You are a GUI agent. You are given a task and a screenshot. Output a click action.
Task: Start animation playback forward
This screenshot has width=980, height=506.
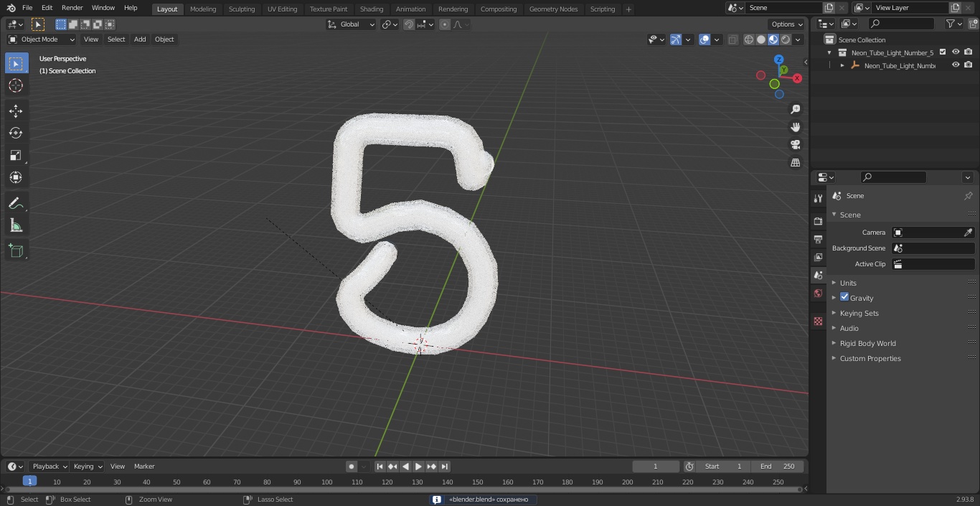click(x=419, y=467)
